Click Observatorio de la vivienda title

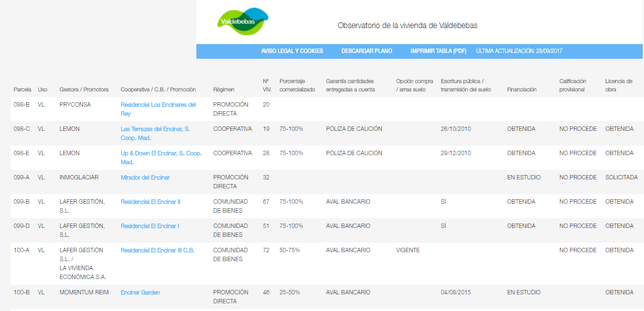pos(407,26)
